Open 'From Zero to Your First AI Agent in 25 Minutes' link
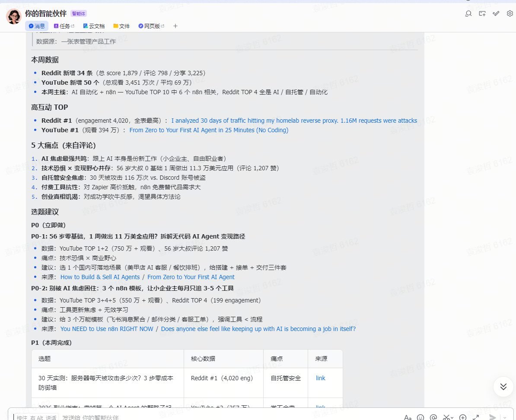The width and height of the screenshot is (516, 420). (x=209, y=130)
